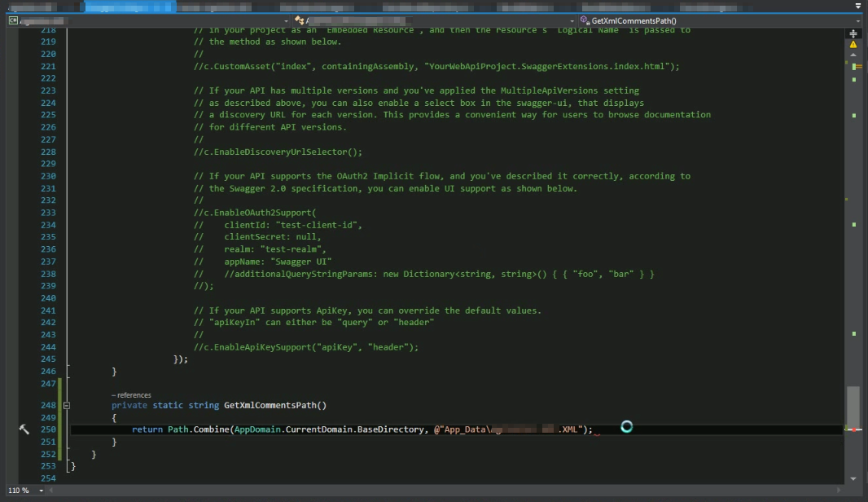Click line number 254 in the gutter
Screen dimensions: 868x502
tap(48, 478)
